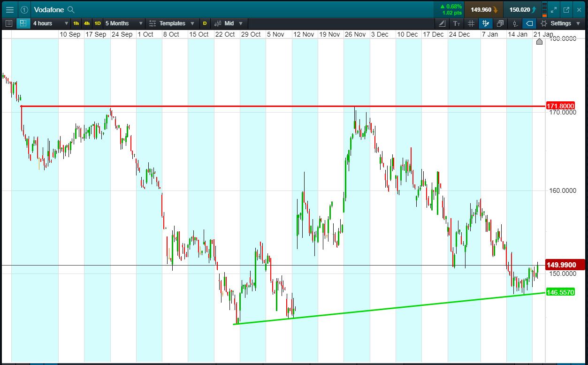Click the red 171.8000 resistance level label

(560, 106)
